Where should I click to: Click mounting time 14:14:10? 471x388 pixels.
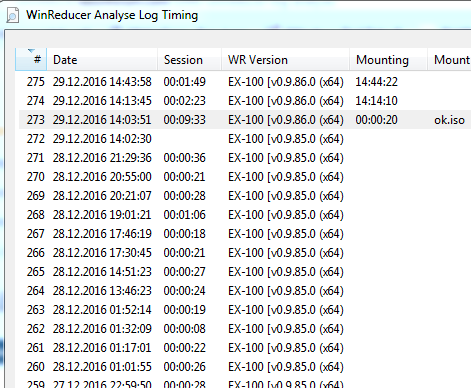tap(377, 101)
